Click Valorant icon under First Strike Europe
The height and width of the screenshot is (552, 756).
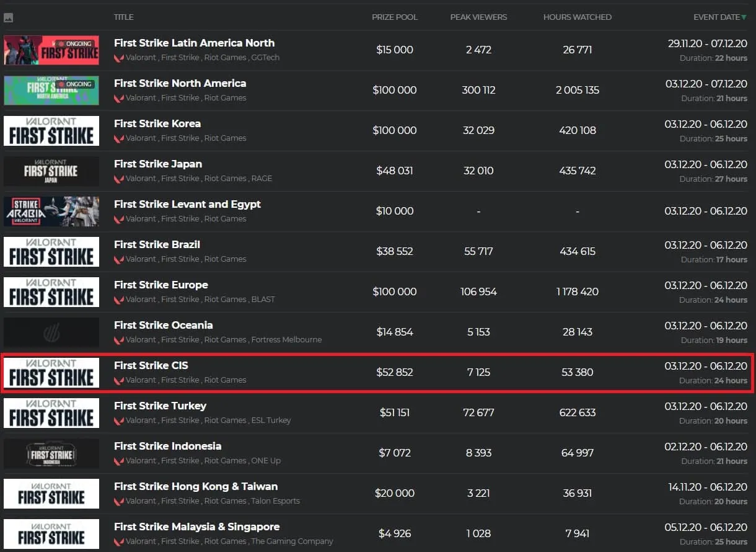[x=119, y=300]
